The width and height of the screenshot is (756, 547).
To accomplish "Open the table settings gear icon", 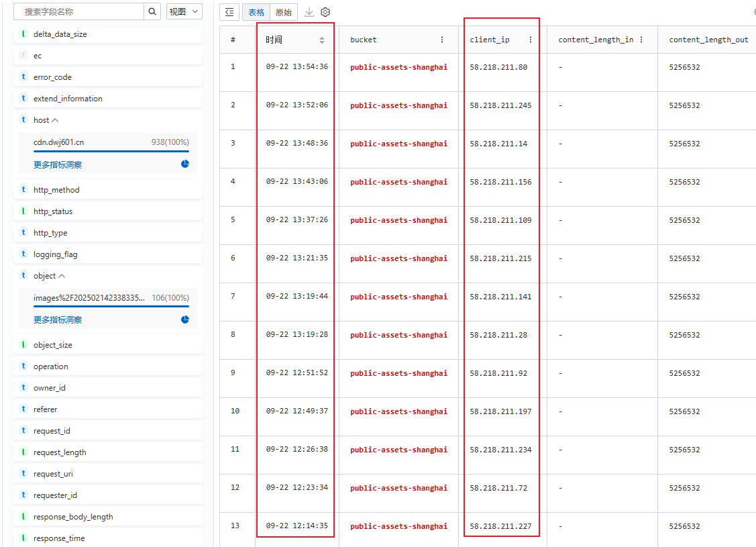I will coord(325,12).
